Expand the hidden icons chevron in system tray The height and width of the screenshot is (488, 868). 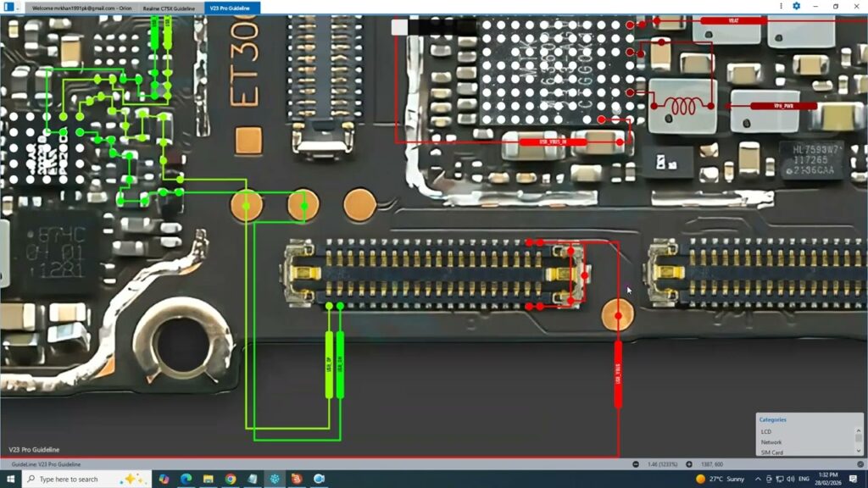(759, 480)
